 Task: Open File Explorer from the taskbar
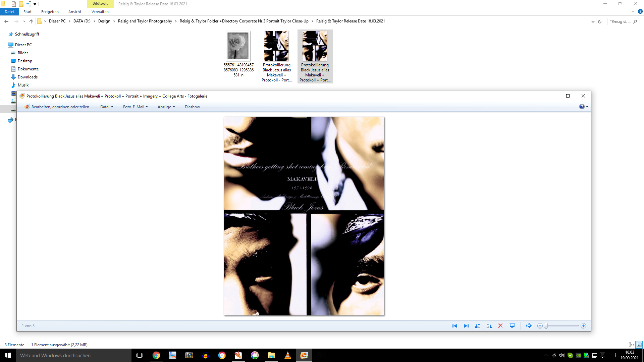click(271, 355)
